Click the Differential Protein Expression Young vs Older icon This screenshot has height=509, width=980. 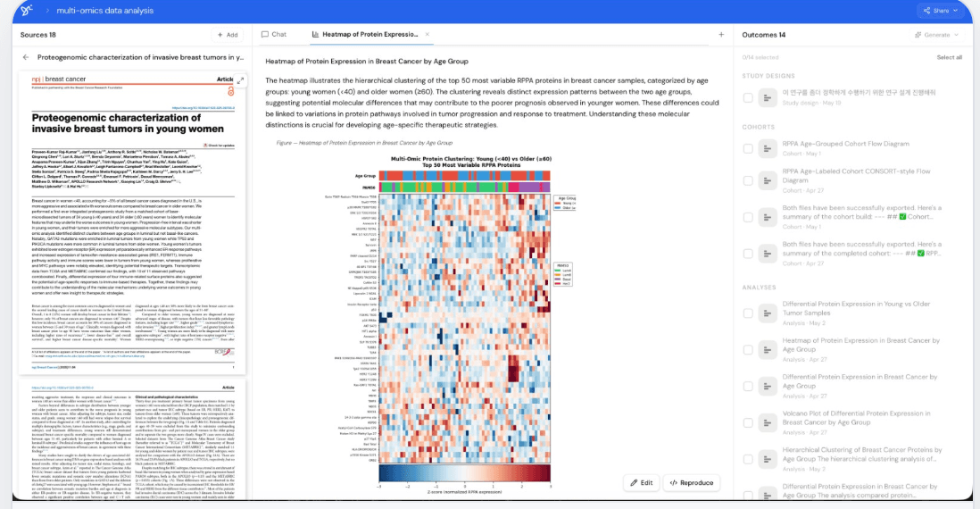point(767,313)
